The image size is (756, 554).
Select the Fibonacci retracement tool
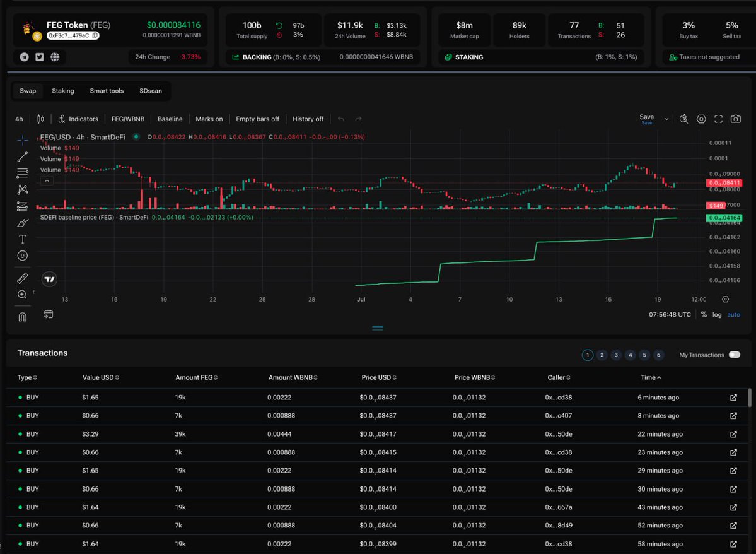click(x=22, y=173)
